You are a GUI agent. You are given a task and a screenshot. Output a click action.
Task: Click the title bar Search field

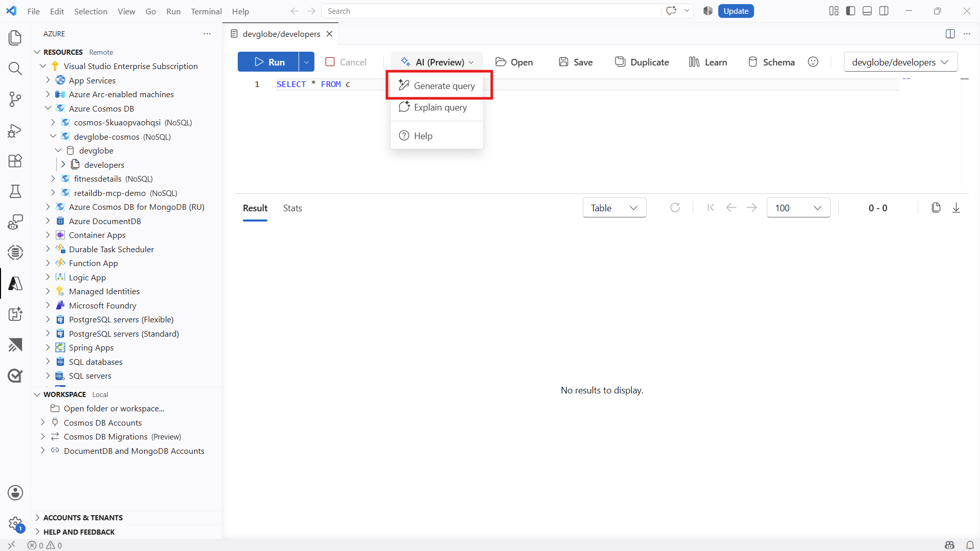491,11
